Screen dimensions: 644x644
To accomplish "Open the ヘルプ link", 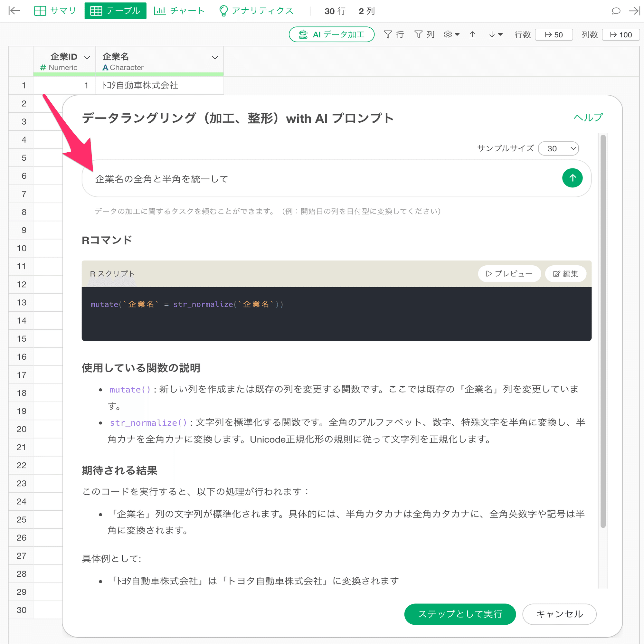I will pyautogui.click(x=588, y=117).
